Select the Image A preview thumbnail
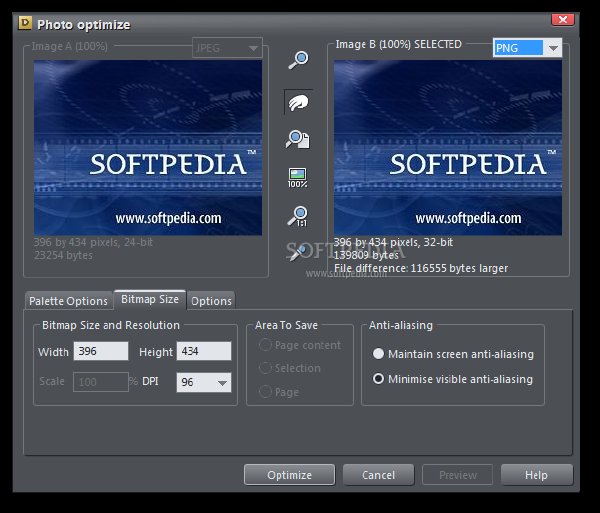This screenshot has height=513, width=600. pyautogui.click(x=148, y=148)
